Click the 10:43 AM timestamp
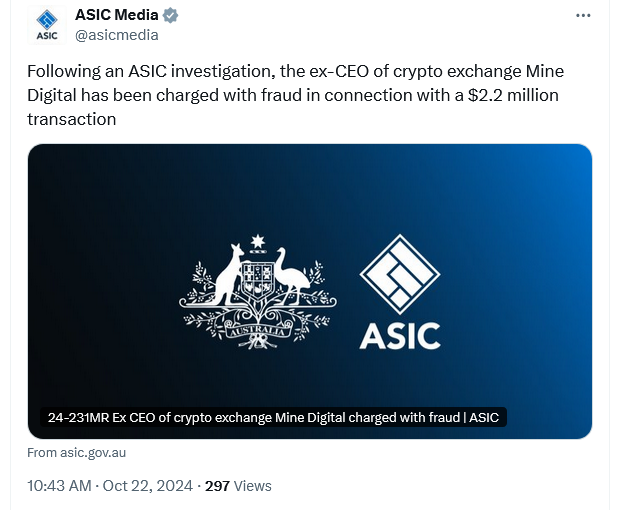 pyautogui.click(x=60, y=486)
